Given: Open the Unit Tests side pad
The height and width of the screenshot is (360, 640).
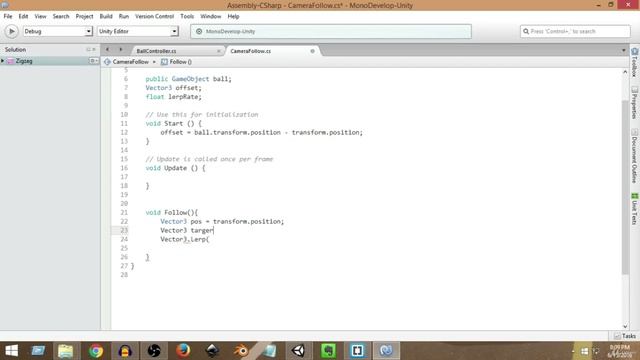Looking at the screenshot, I should click(635, 209).
